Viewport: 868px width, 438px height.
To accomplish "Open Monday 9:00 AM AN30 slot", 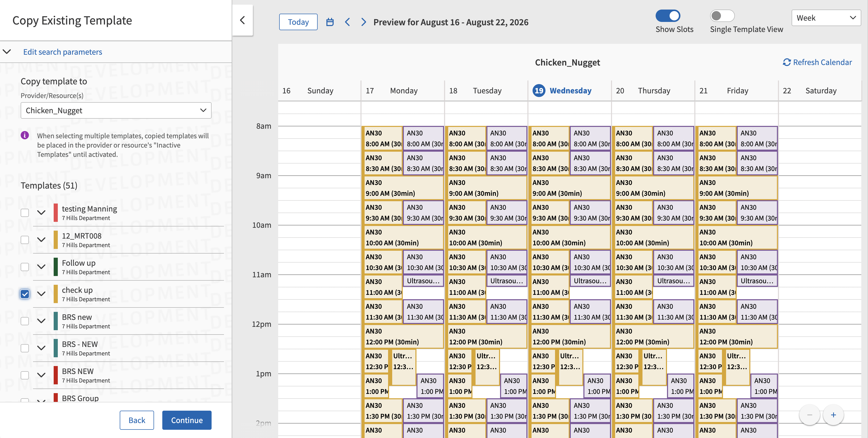I will click(403, 188).
